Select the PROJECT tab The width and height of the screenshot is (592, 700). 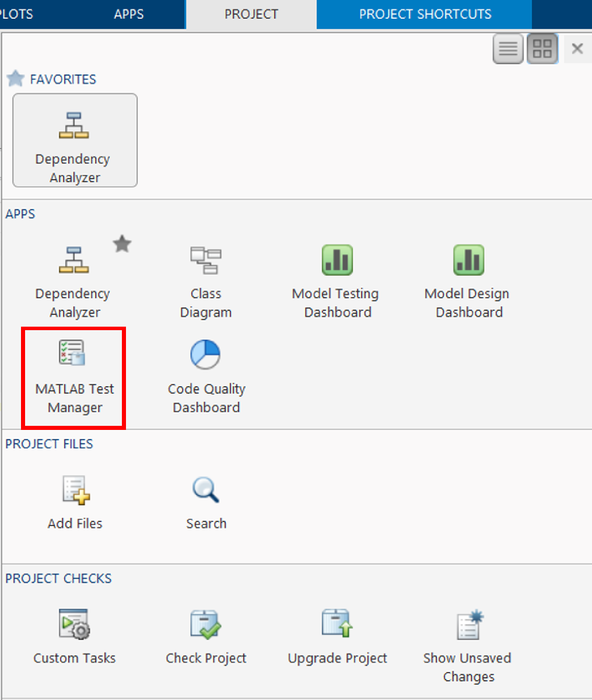tap(251, 14)
